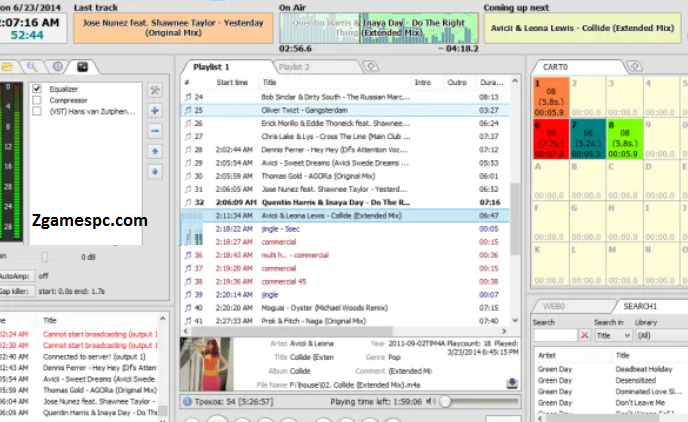Remove effect with the minus button
The width and height of the screenshot is (688, 422).
click(155, 131)
